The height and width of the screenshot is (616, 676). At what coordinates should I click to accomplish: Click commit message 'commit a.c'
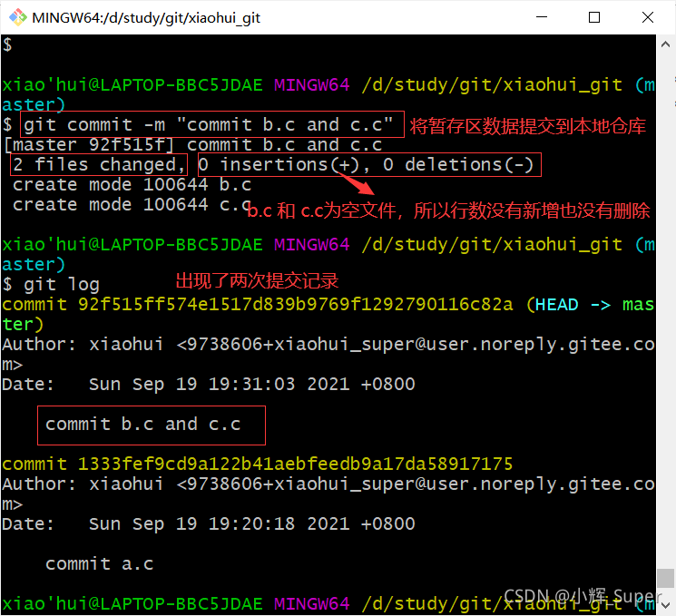100,564
